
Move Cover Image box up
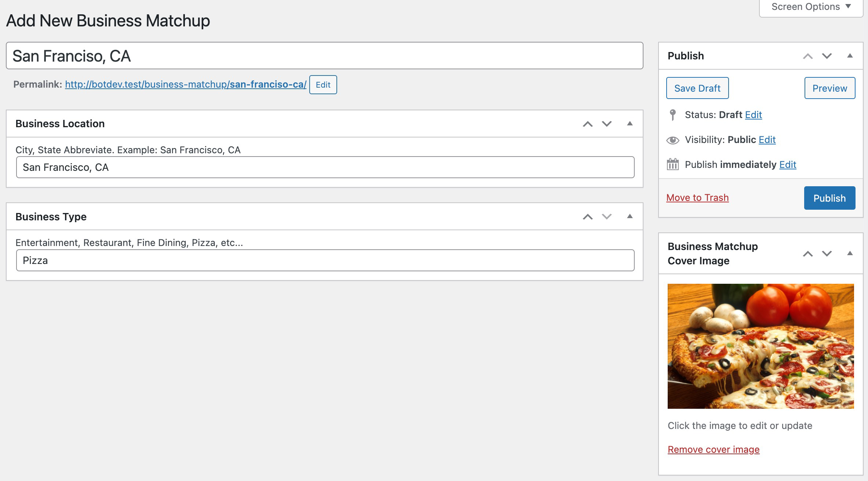(808, 254)
